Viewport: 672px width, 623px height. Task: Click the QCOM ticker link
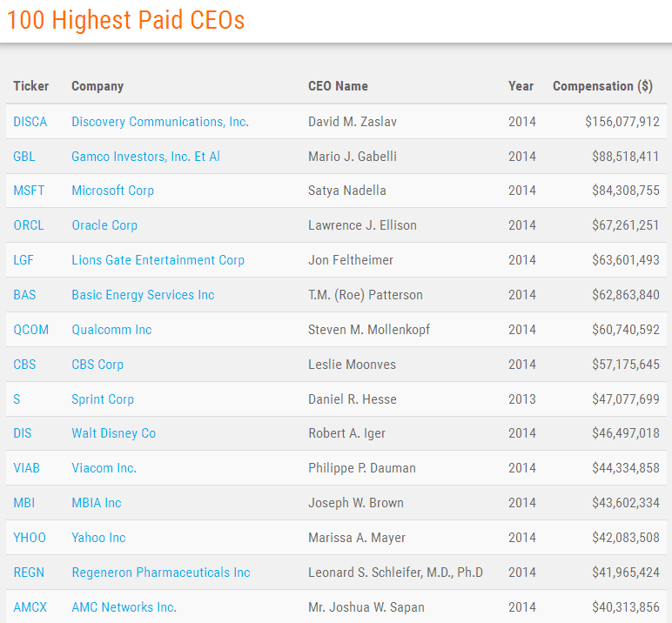(30, 330)
